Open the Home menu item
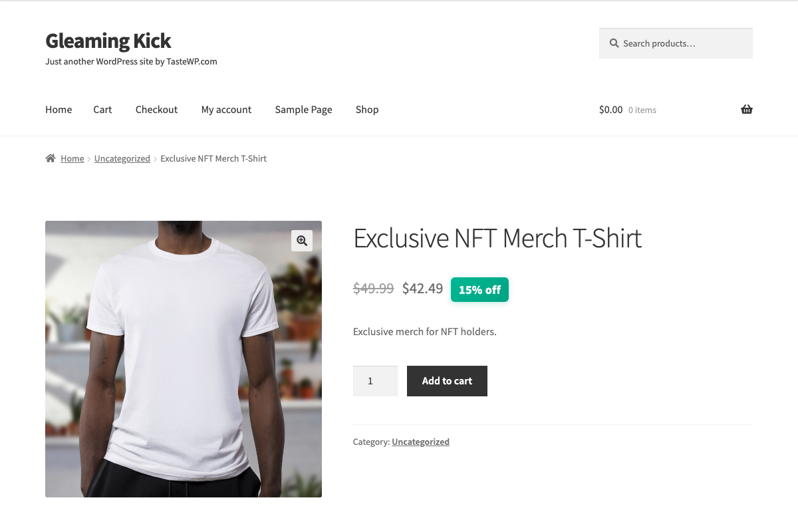The height and width of the screenshot is (532, 798). pos(59,110)
